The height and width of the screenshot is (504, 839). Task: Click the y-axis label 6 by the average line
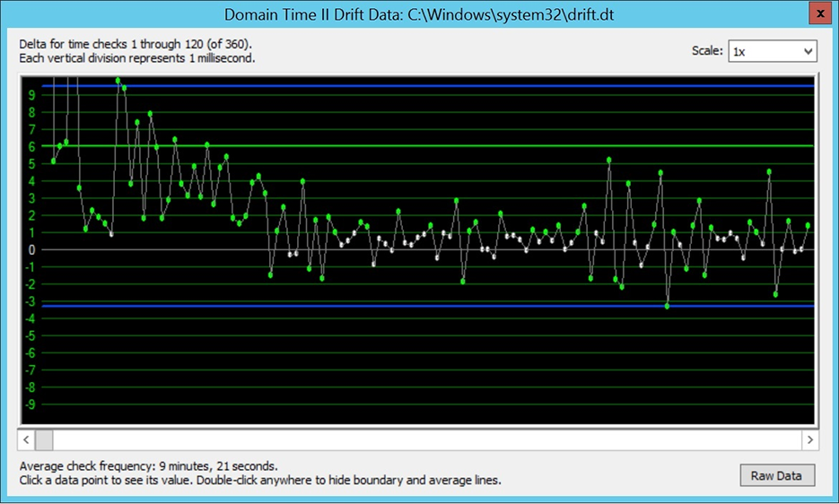coord(31,146)
